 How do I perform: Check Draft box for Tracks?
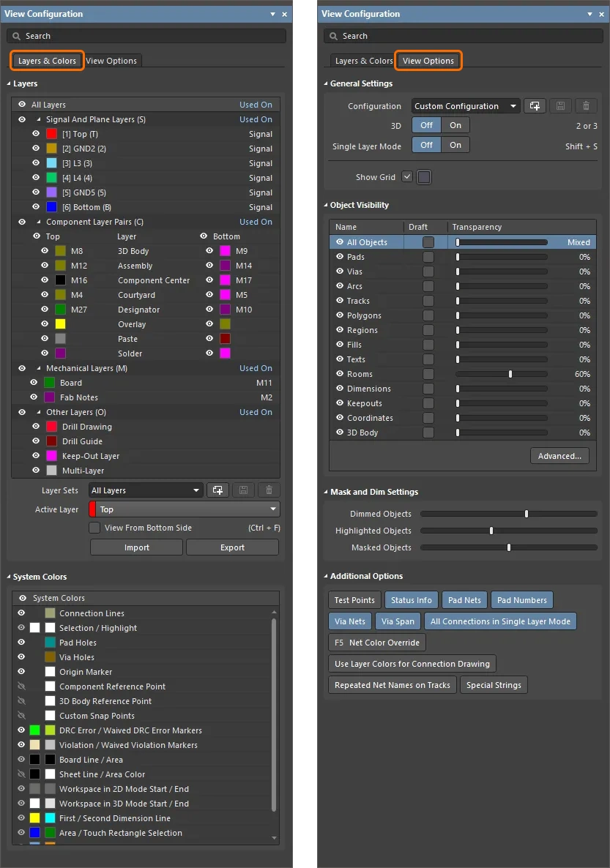point(428,301)
